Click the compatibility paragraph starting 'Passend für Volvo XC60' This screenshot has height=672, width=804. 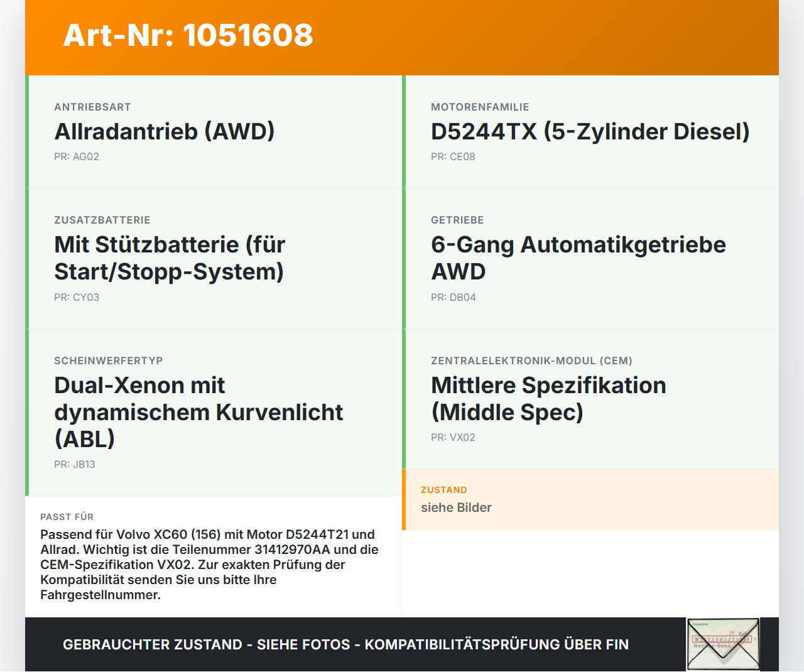pos(210,565)
